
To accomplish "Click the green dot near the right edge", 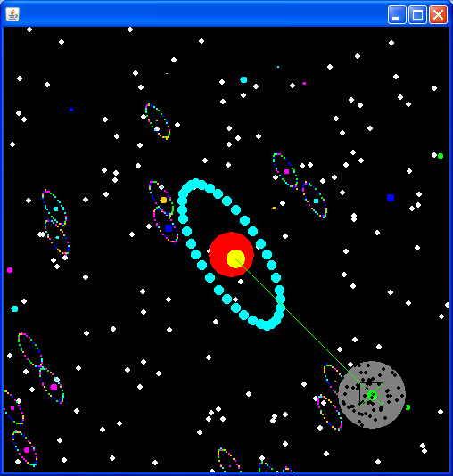I will [x=441, y=156].
